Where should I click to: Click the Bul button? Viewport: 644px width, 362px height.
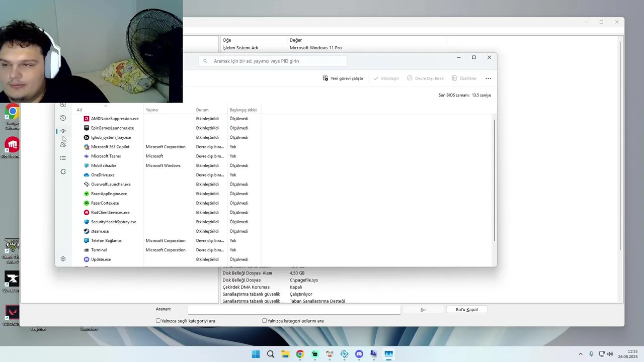pos(423,310)
